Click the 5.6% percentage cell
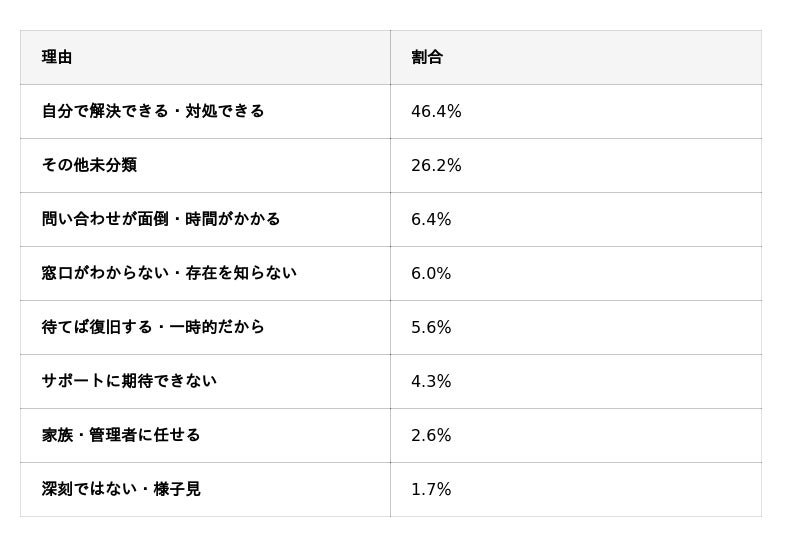The image size is (800, 547). tap(431, 328)
